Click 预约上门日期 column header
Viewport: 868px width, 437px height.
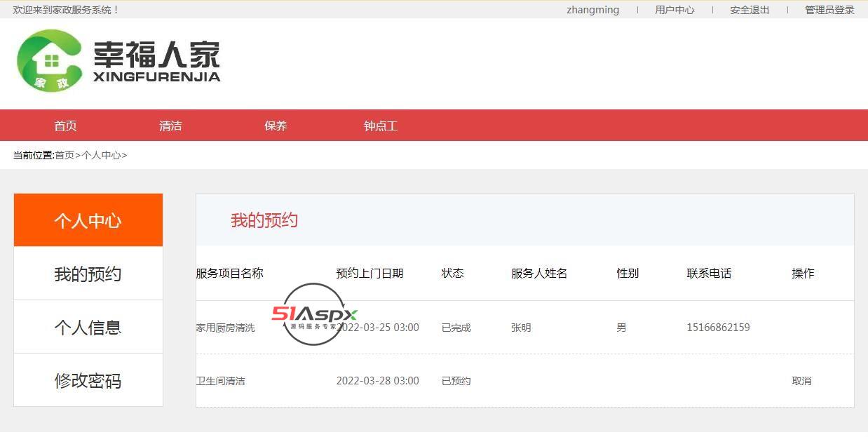pyautogui.click(x=369, y=274)
